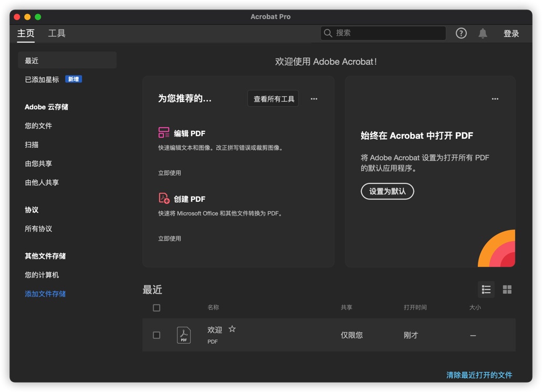Click the 欢迎 file name
The image size is (542, 392).
pyautogui.click(x=215, y=329)
